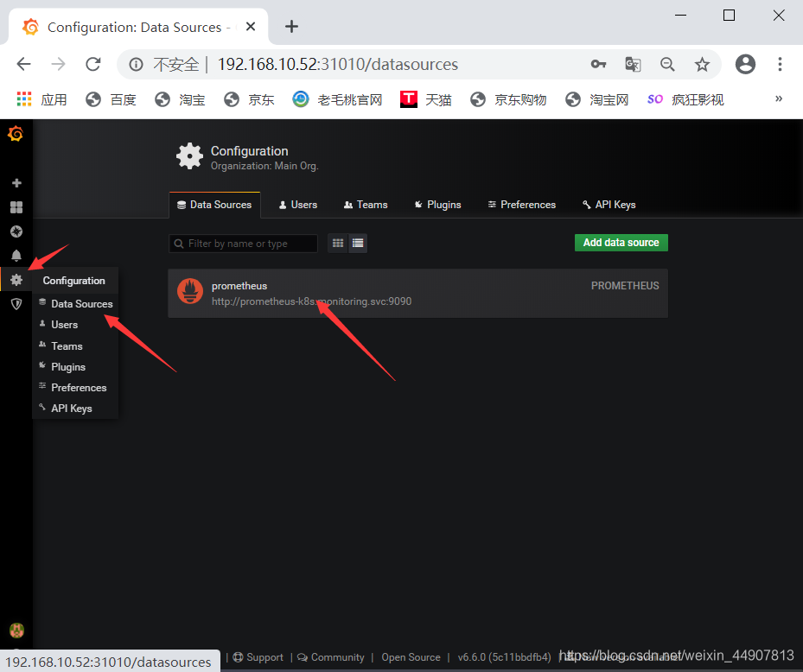Switch to the Plugins tab
Image resolution: width=803 pixels, height=672 pixels.
pyautogui.click(x=438, y=205)
